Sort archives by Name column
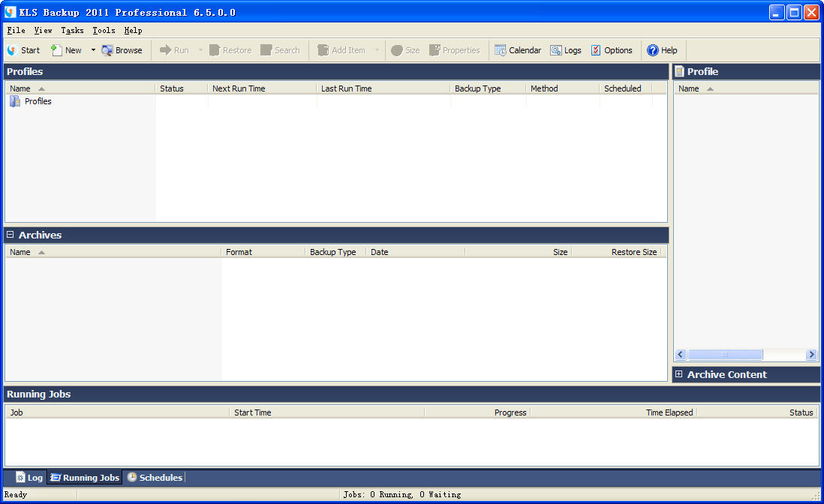The height and width of the screenshot is (504, 824). click(x=113, y=253)
